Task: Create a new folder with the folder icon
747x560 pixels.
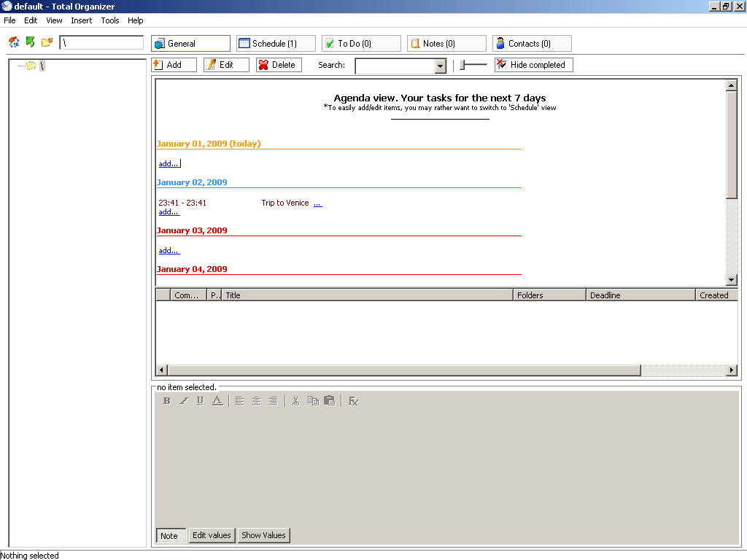Action: [47, 42]
